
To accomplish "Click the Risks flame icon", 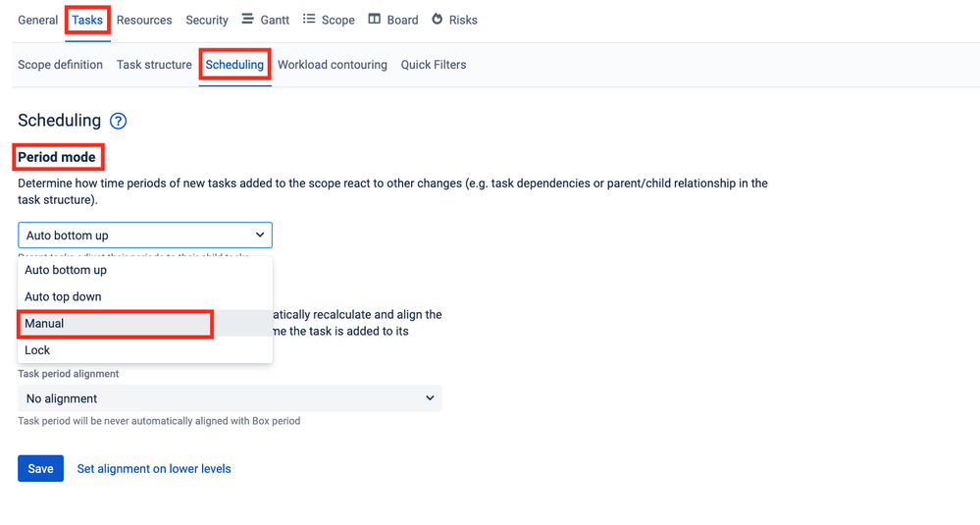I will pyautogui.click(x=437, y=20).
